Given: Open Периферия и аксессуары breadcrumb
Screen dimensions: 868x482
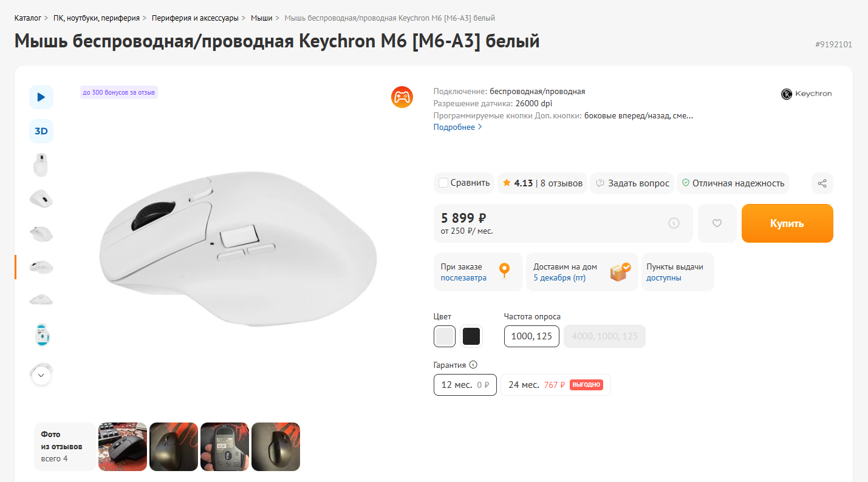Looking at the screenshot, I should click(x=195, y=18).
